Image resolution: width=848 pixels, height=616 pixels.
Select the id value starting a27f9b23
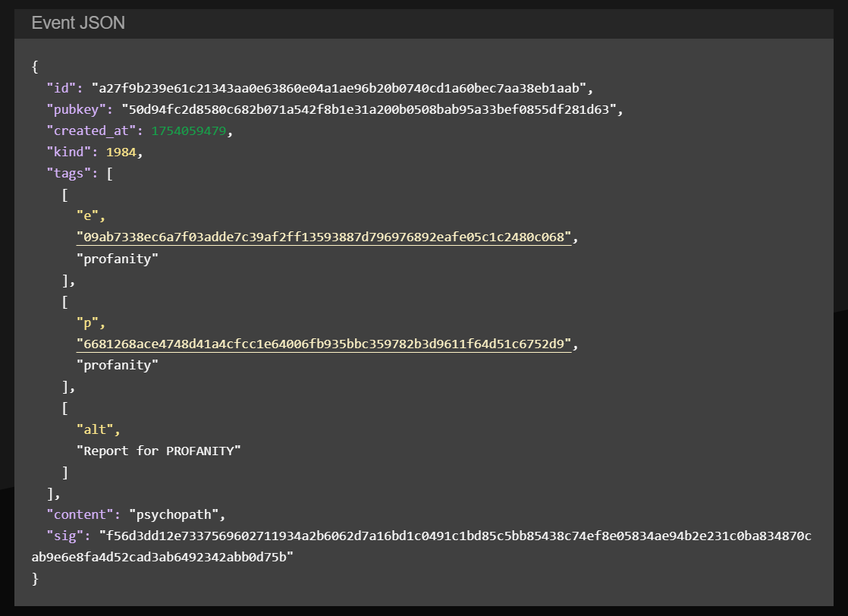click(x=339, y=88)
